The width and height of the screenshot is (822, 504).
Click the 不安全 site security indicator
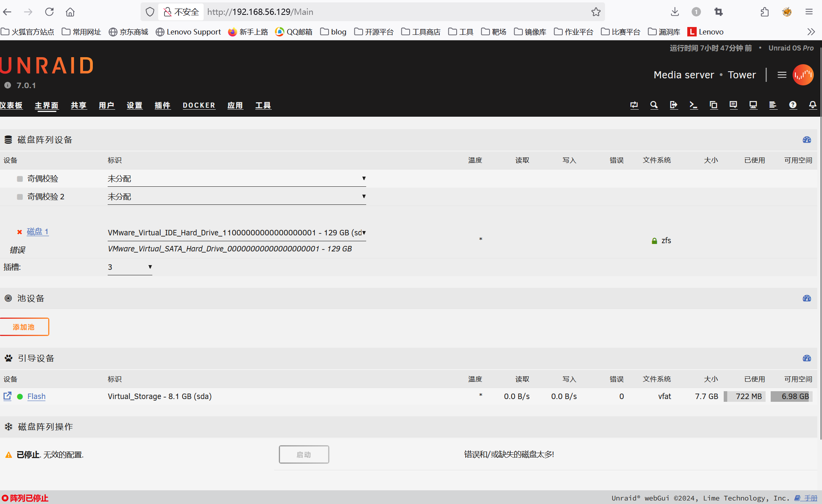pyautogui.click(x=181, y=12)
